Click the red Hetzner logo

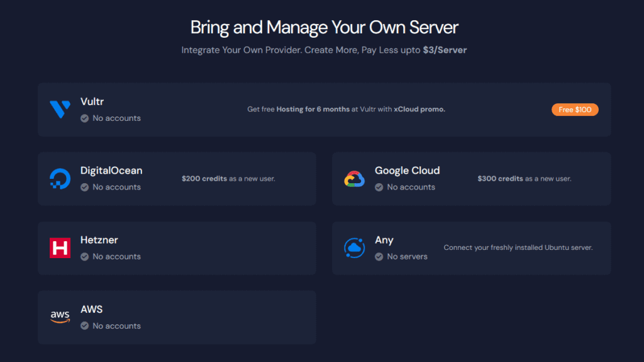60,248
